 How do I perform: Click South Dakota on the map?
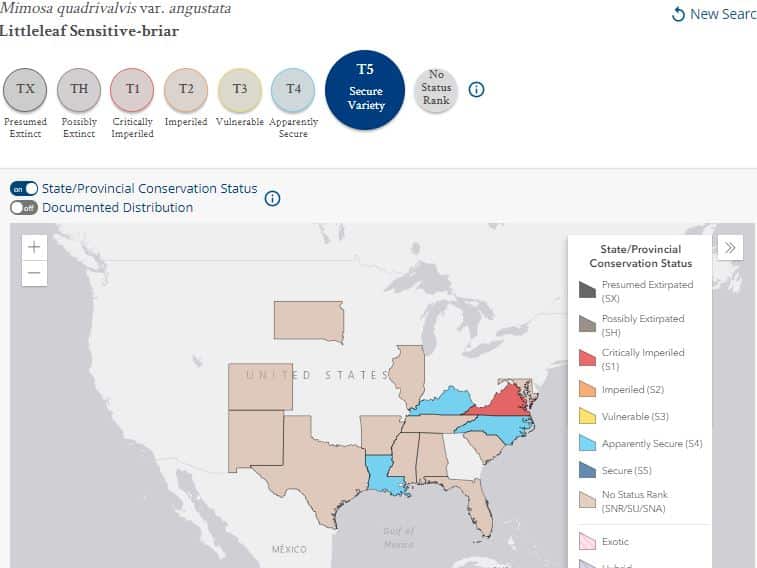[308, 321]
